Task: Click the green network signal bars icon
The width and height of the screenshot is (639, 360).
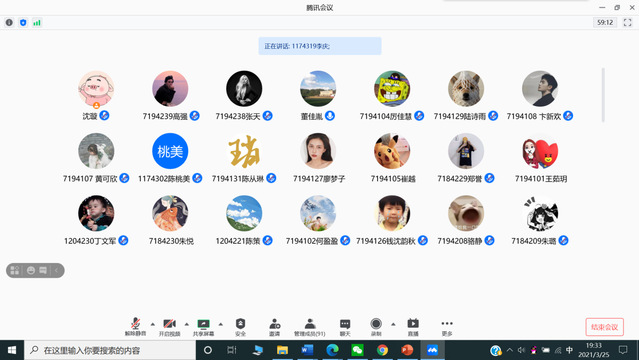Action: tap(37, 22)
